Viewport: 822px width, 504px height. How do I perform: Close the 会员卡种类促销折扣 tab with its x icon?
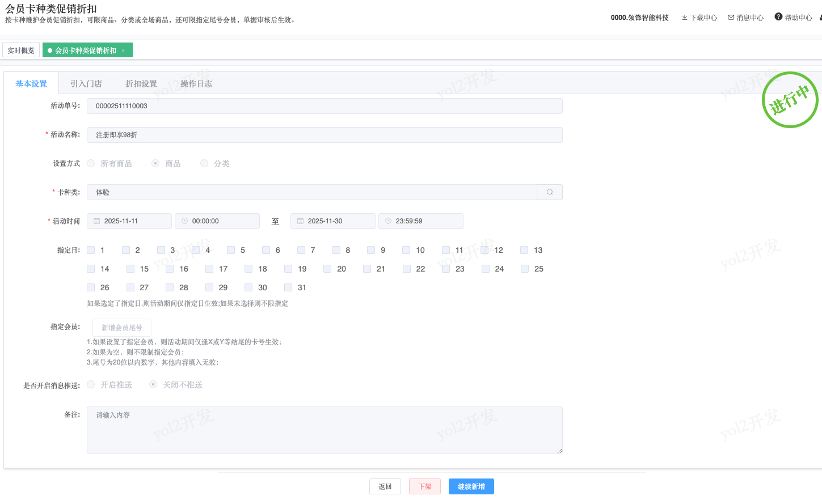pyautogui.click(x=123, y=50)
